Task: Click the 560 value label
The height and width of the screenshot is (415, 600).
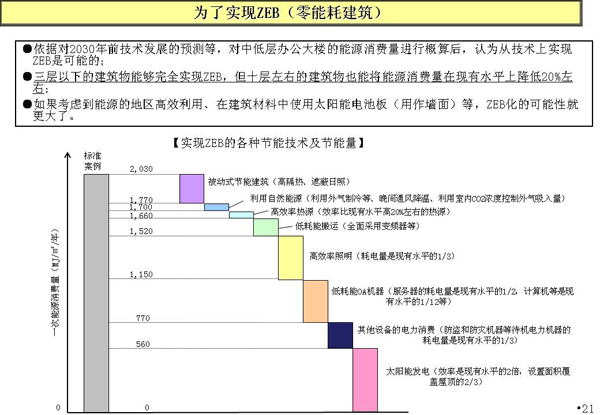Action: click(143, 344)
